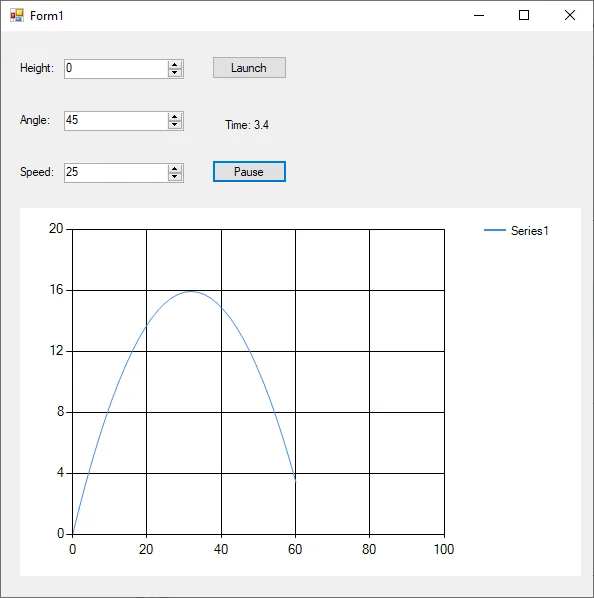
Task: Click the y-axis label 8
Action: pyautogui.click(x=60, y=412)
